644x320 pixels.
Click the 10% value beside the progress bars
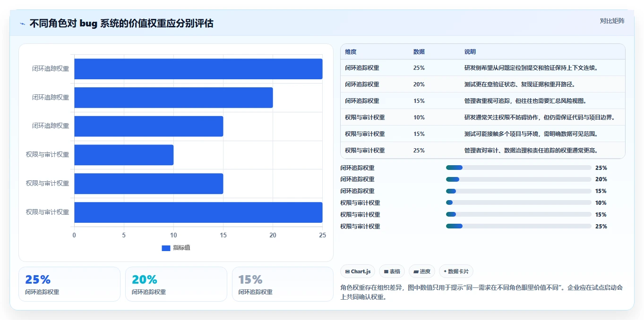click(x=601, y=203)
